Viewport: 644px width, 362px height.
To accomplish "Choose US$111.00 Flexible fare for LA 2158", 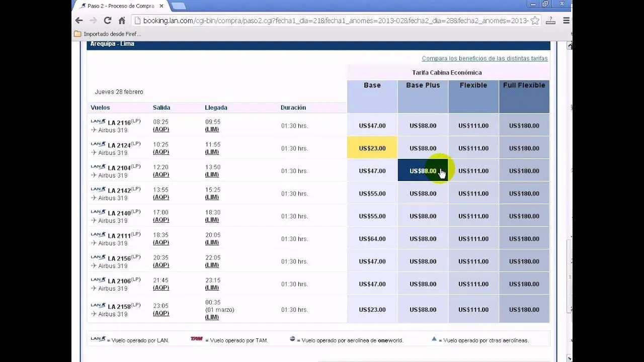I will [473, 310].
